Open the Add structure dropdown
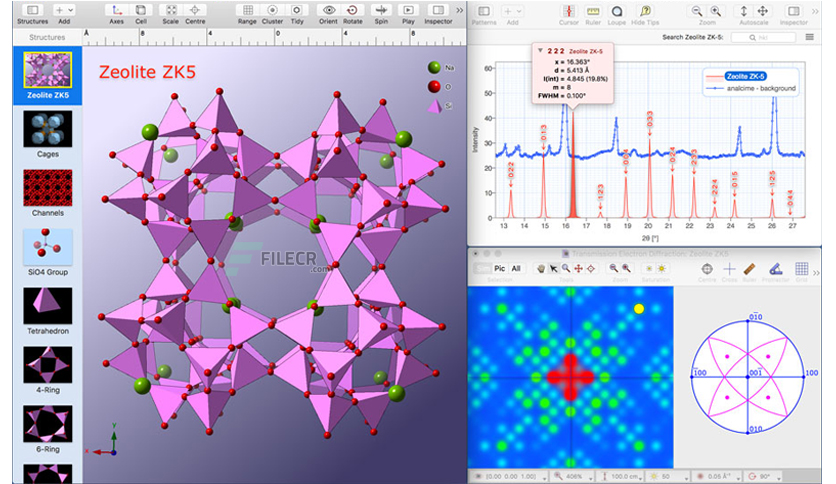836x484 pixels. 63,10
